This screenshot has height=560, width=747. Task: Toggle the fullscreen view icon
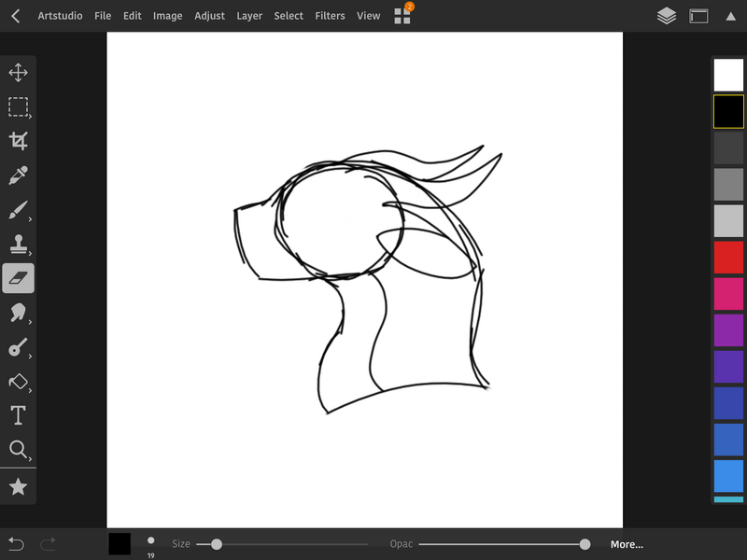(698, 16)
